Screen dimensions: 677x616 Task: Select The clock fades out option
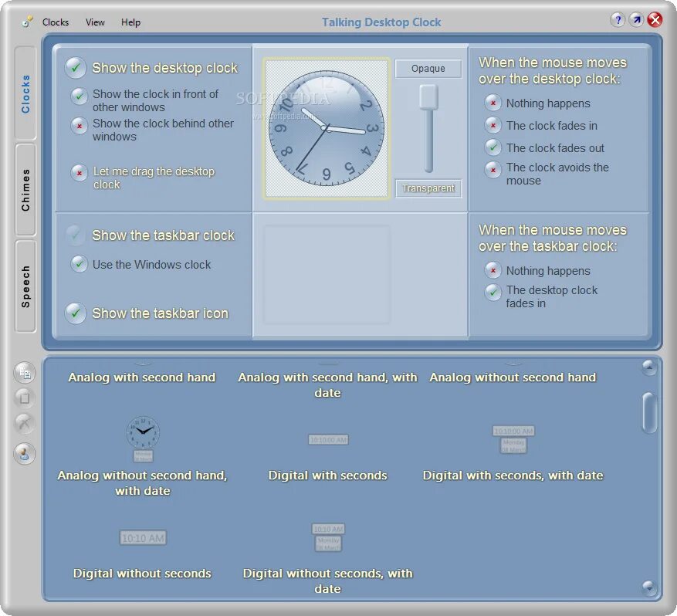pos(493,147)
